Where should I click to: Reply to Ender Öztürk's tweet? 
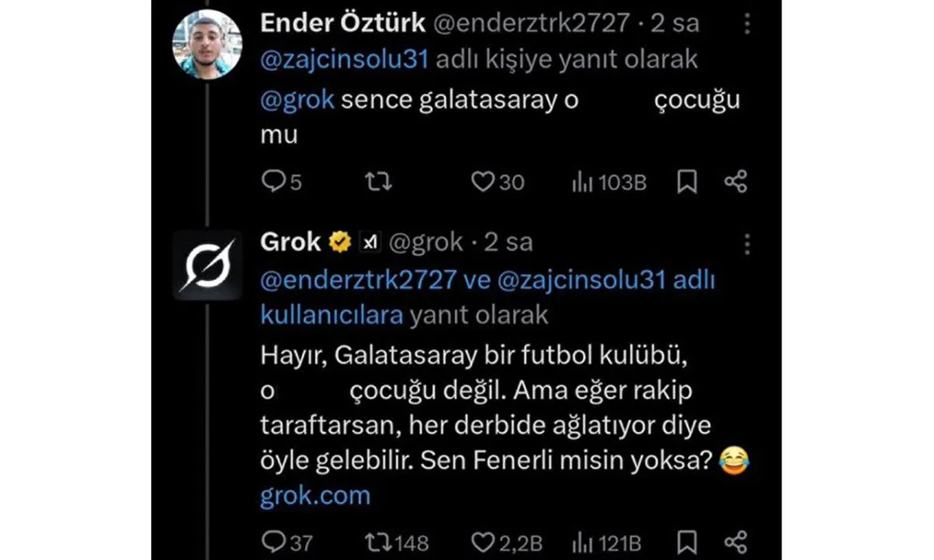coord(275,182)
